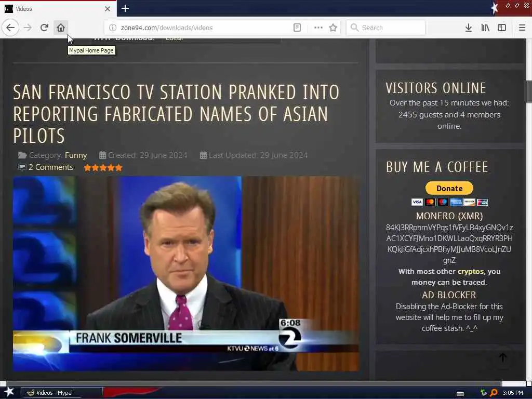Viewport: 532px width, 399px height.
Task: Open the Mypal Home Page button
Action: point(61,28)
